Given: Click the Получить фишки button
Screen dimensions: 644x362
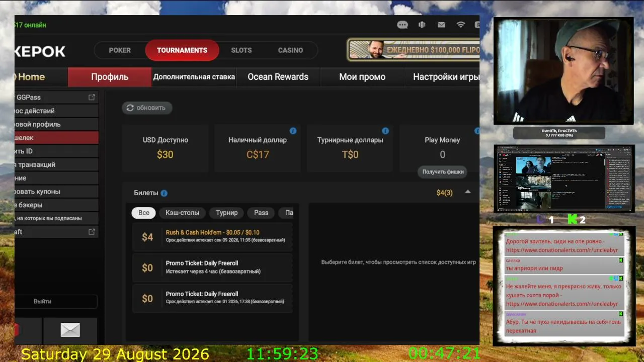Looking at the screenshot, I should point(443,172).
